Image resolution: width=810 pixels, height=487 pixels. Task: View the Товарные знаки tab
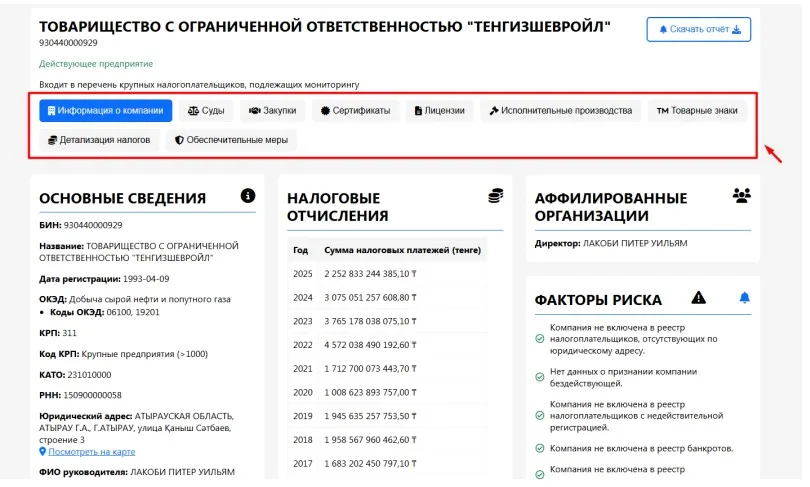click(697, 111)
